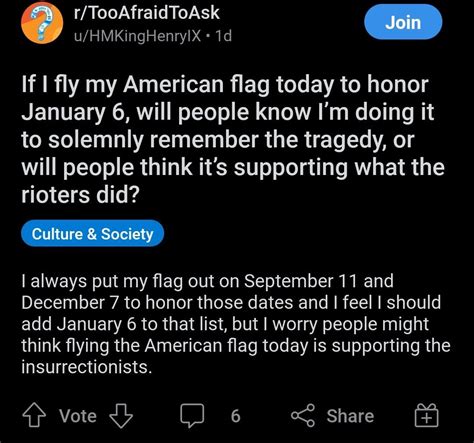
Task: Open comments via the speech bubble icon
Action: [192, 415]
